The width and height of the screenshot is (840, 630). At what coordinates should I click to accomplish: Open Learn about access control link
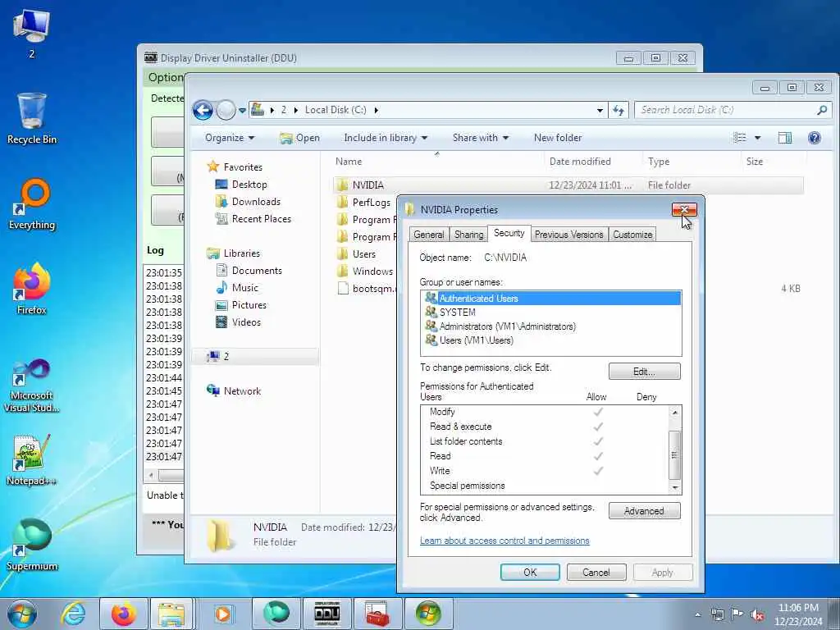coord(504,541)
